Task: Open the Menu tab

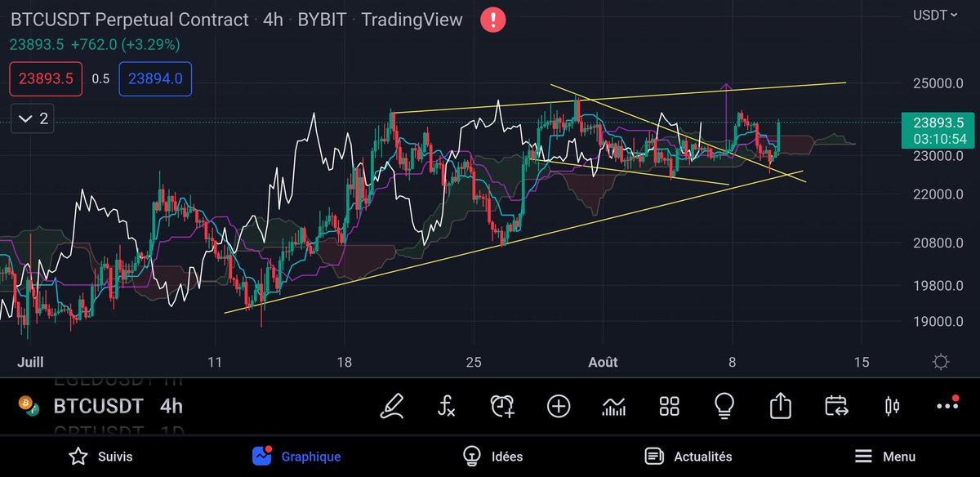Action: click(884, 457)
